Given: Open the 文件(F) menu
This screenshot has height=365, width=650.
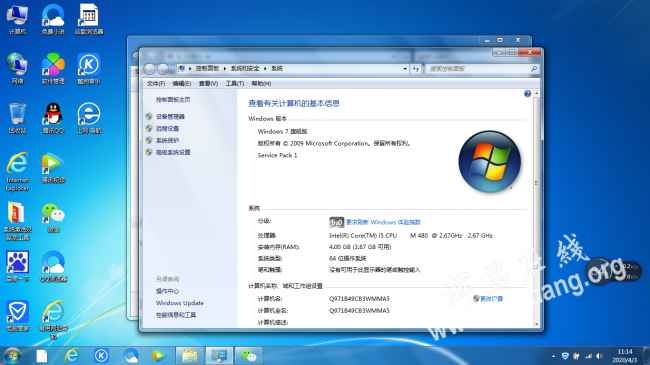Looking at the screenshot, I should pyautogui.click(x=155, y=84).
